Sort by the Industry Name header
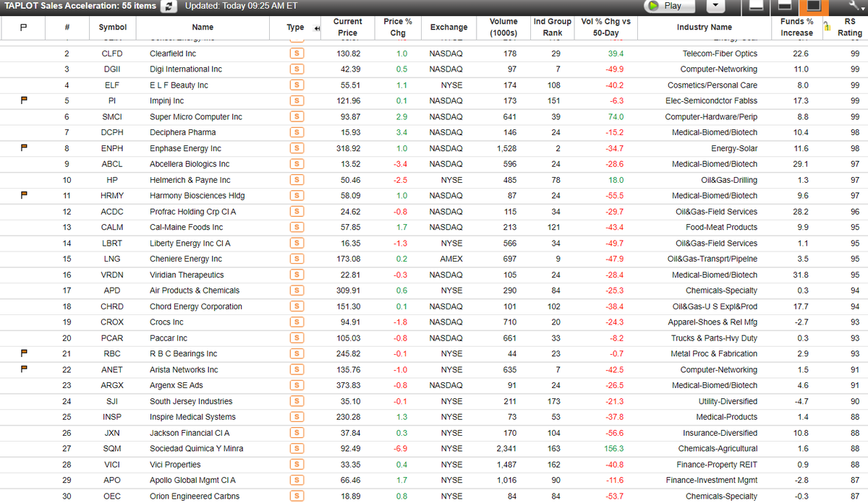The image size is (868, 503). pyautogui.click(x=705, y=27)
